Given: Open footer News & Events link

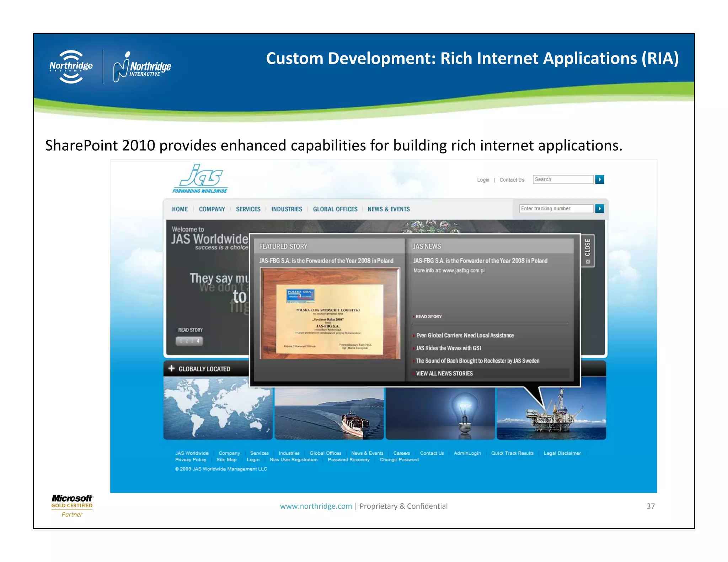Looking at the screenshot, I should [367, 453].
